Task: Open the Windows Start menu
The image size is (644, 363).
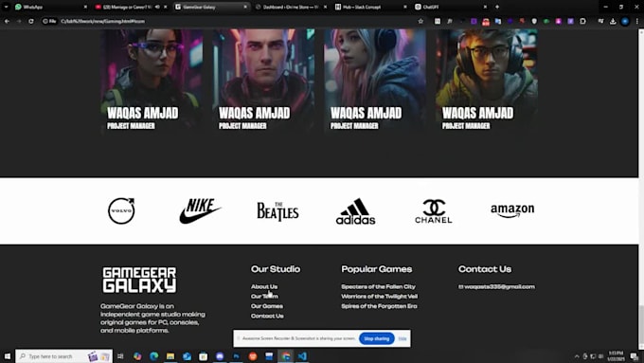Action: coord(7,356)
